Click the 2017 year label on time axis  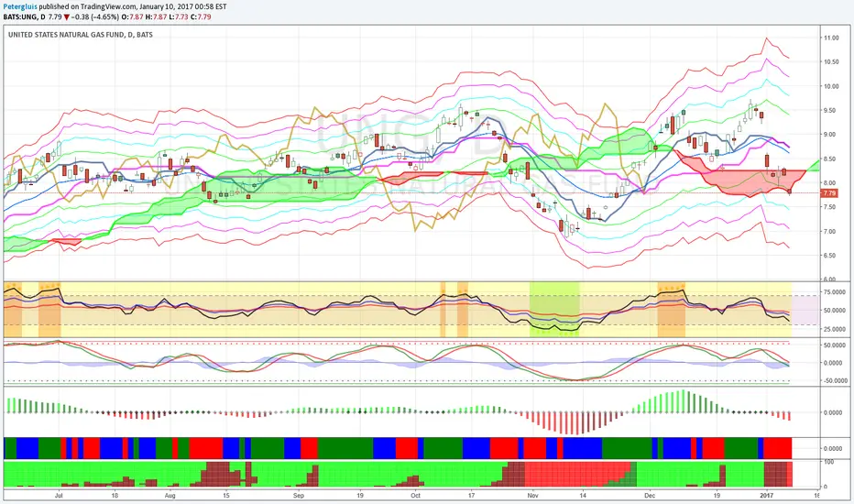pos(766,496)
